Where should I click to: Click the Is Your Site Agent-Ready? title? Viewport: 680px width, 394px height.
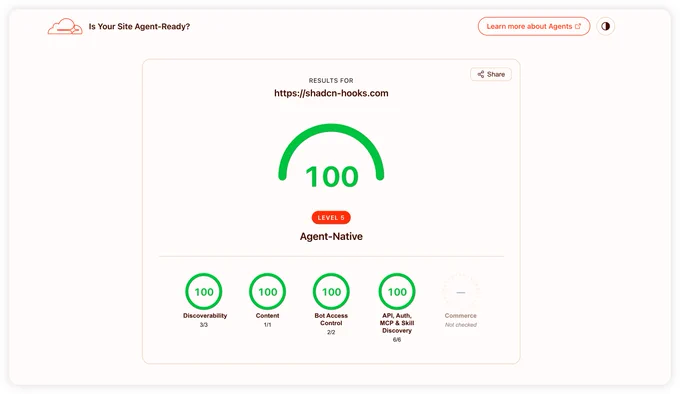[139, 26]
